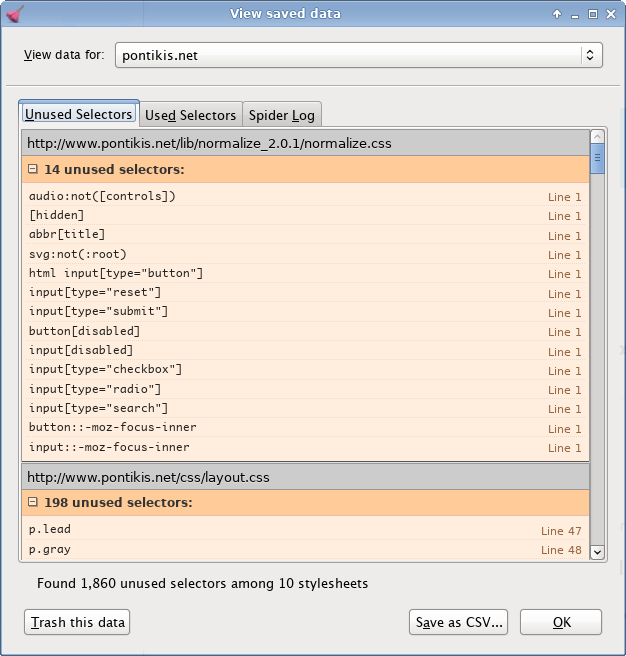The width and height of the screenshot is (626, 656).
Task: Maximize the View saved data window
Action: pyautogui.click(x=593, y=14)
